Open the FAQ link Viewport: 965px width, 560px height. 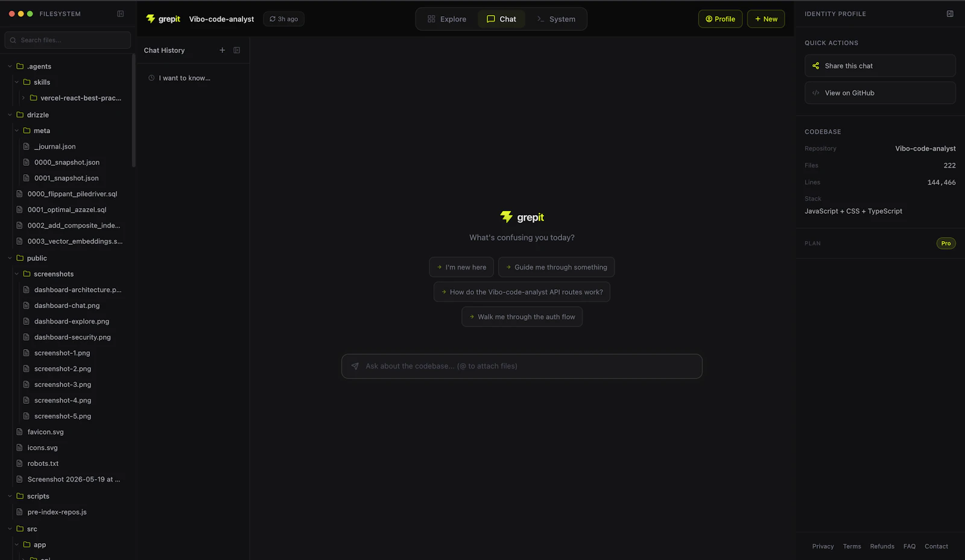(x=909, y=546)
